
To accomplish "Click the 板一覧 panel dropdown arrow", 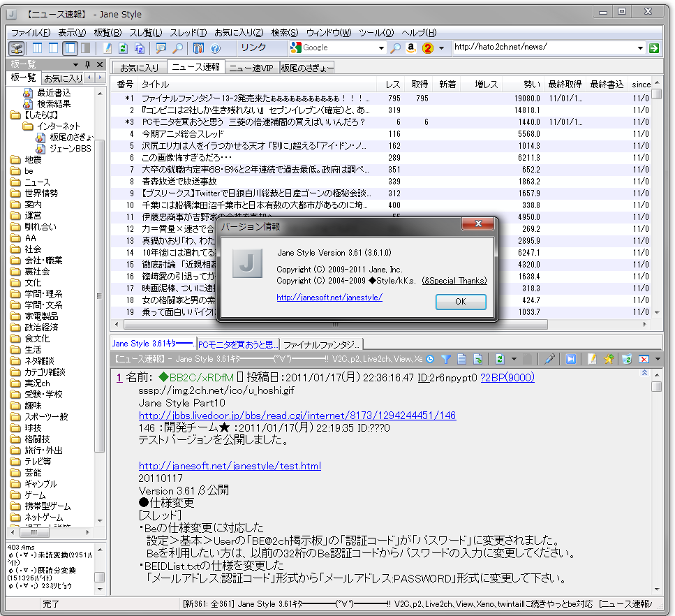I will tap(76, 65).
